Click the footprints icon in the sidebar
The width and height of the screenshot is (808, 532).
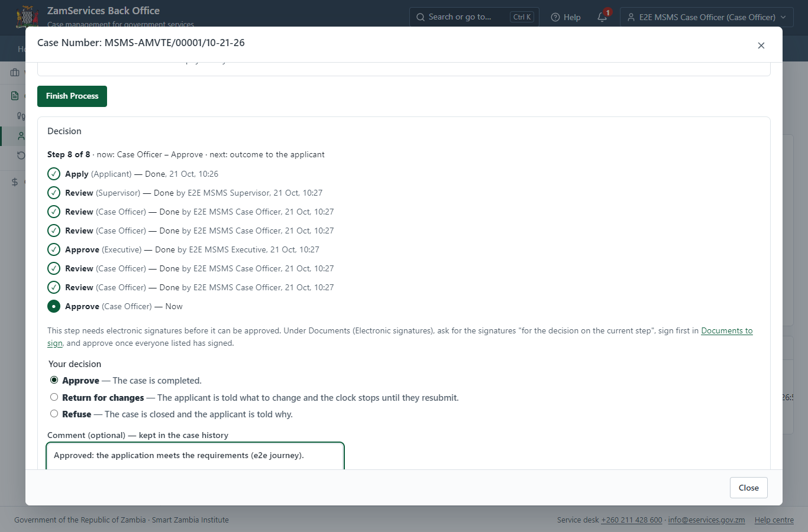[x=21, y=116]
